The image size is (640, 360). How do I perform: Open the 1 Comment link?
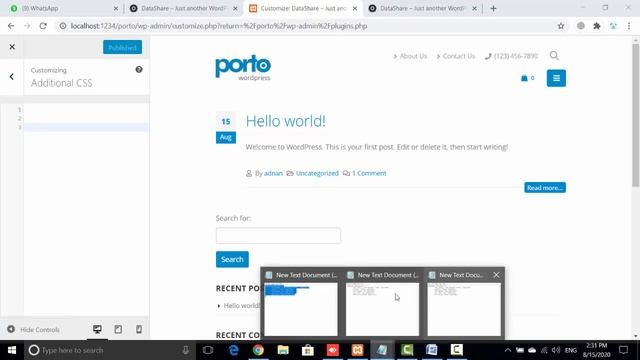coord(369,173)
